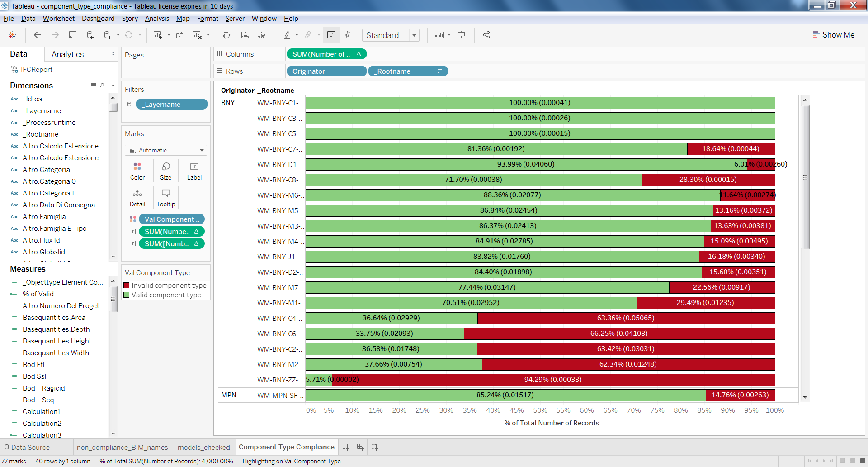Enter Presentation Mode from the toolbar
The width and height of the screenshot is (868, 467).
[461, 35]
